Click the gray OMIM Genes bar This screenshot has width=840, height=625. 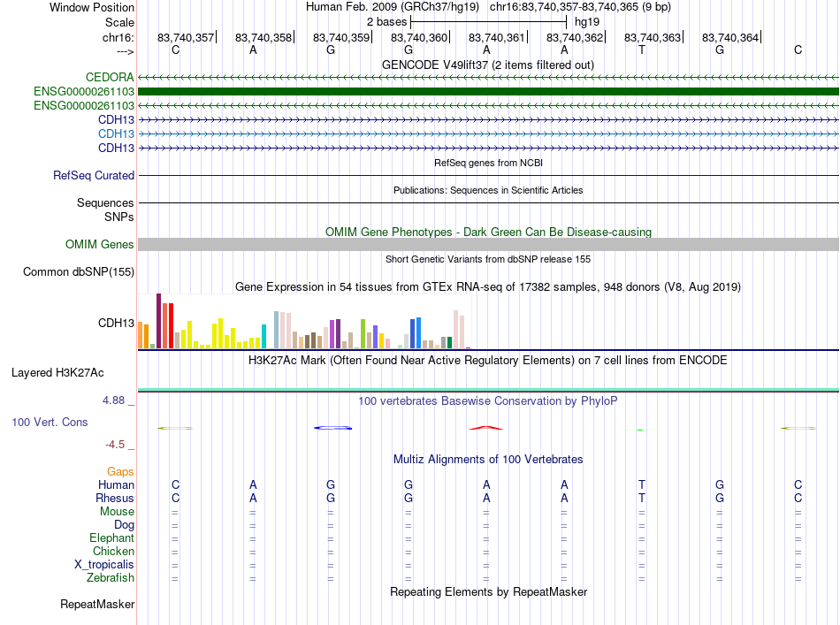click(488, 244)
